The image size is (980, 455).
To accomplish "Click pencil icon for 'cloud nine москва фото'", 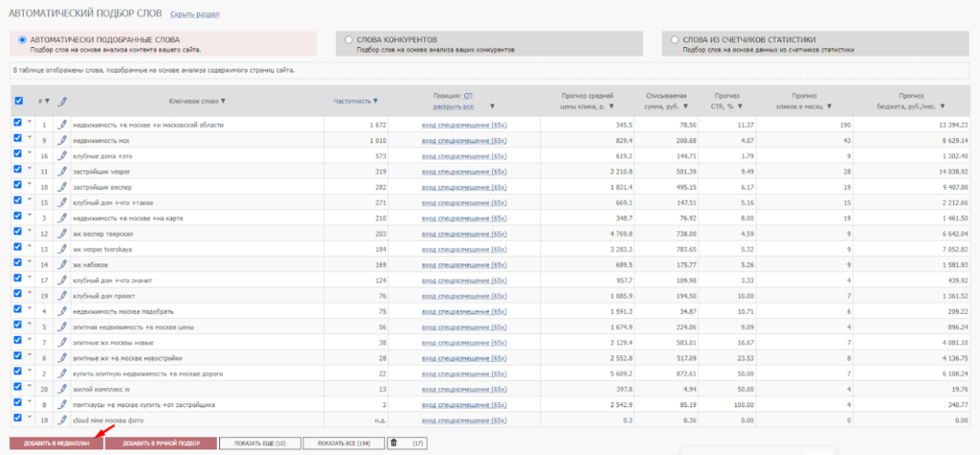I will (x=62, y=421).
